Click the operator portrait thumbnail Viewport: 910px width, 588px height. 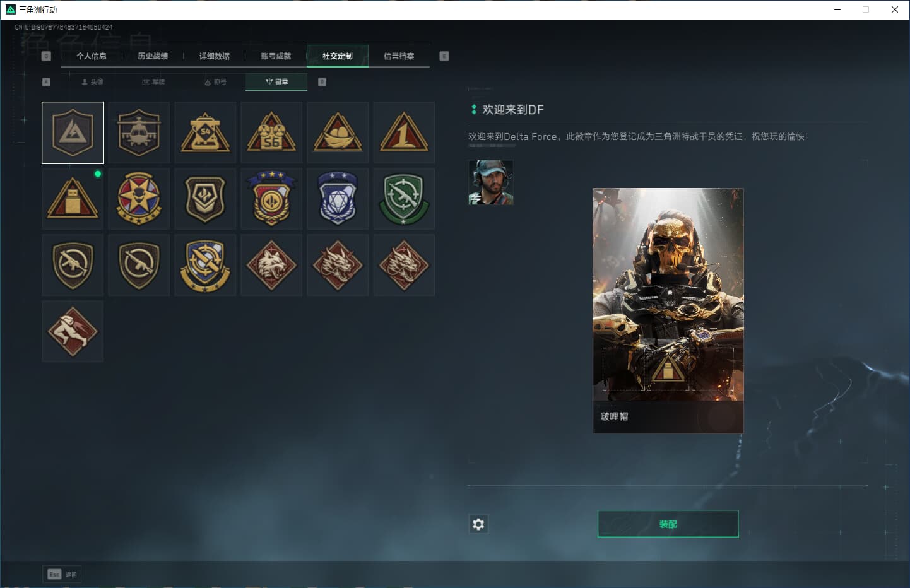[x=491, y=182]
